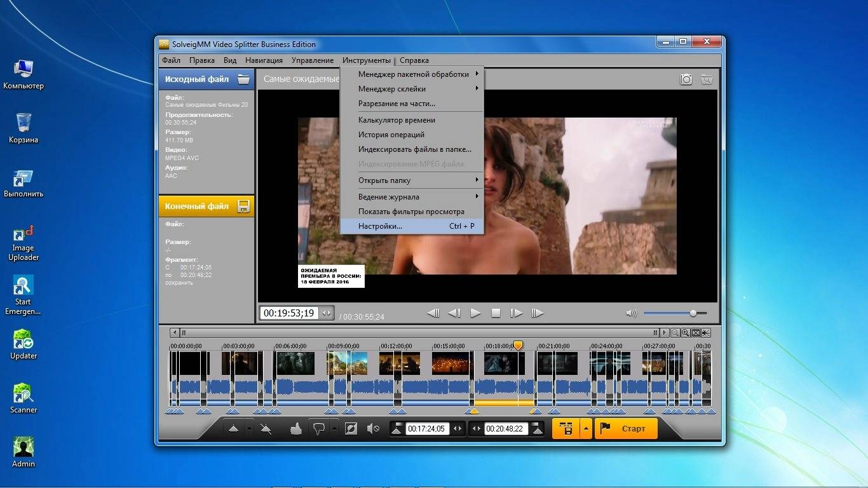This screenshot has height=488, width=868.
Task: Step forward one frame
Action: [x=517, y=313]
